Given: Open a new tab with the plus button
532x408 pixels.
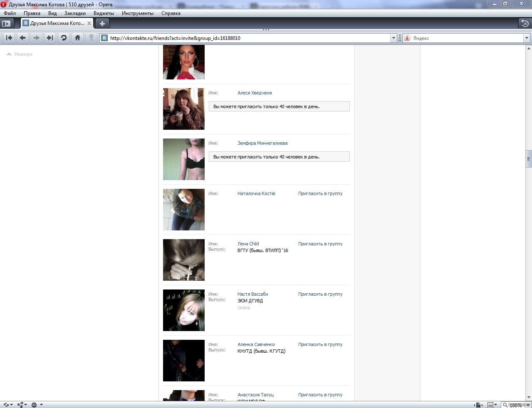Looking at the screenshot, I should pyautogui.click(x=102, y=23).
